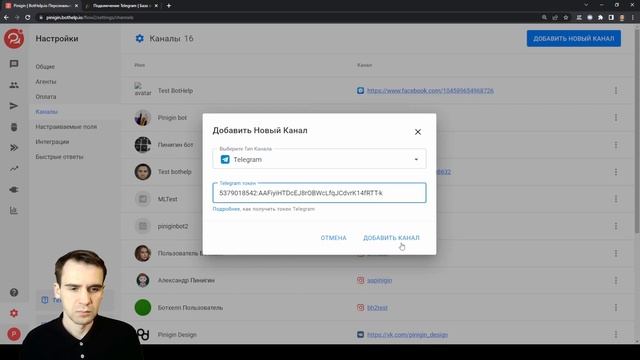Viewport: 640px width, 360px height.
Task: Click the blue gear icon beside Каналы
Action: click(140, 38)
